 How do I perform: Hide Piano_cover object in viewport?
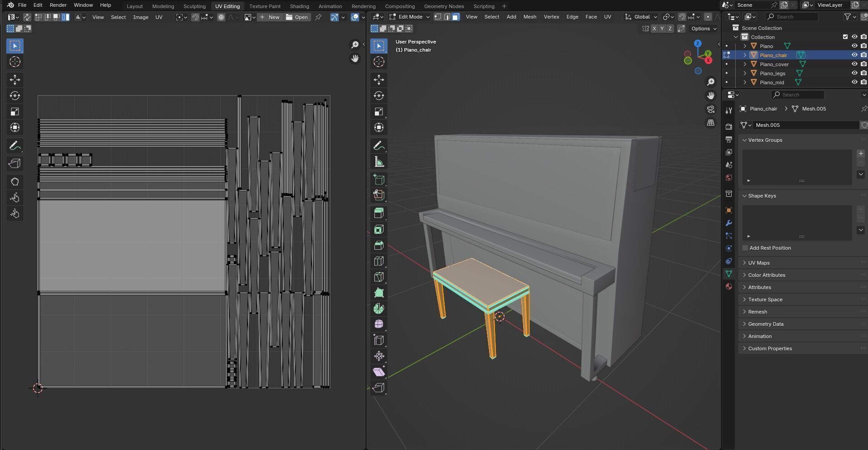pos(854,64)
